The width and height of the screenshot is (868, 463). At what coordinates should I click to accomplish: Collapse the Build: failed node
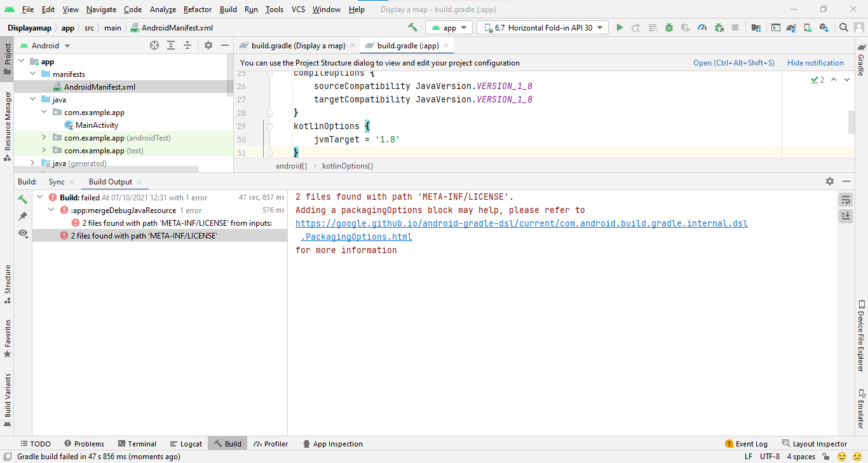tap(40, 197)
